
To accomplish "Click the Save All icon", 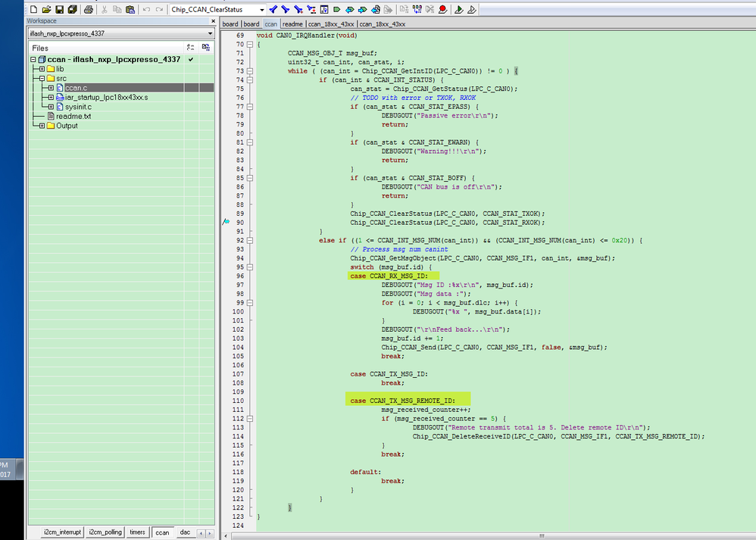I will (x=72, y=9).
